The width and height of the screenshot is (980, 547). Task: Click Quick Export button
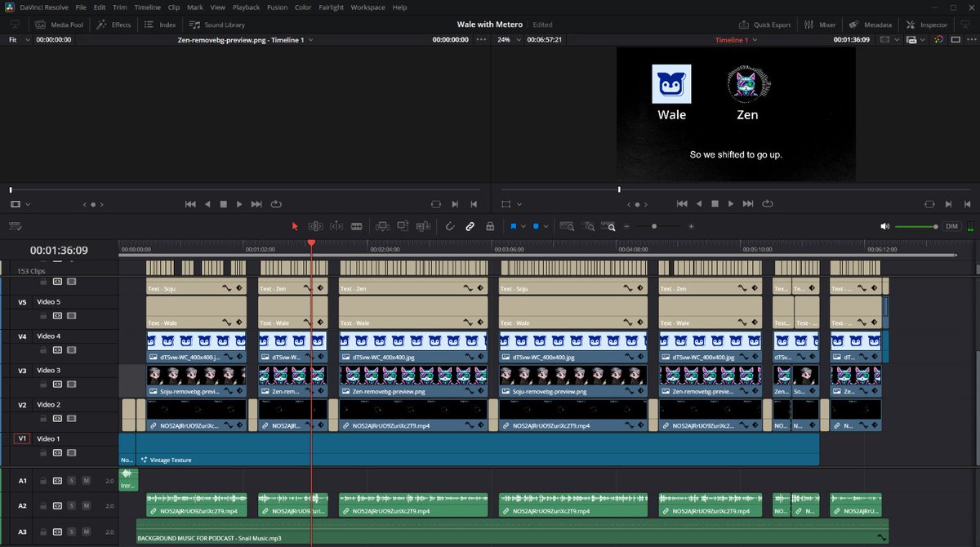765,24
